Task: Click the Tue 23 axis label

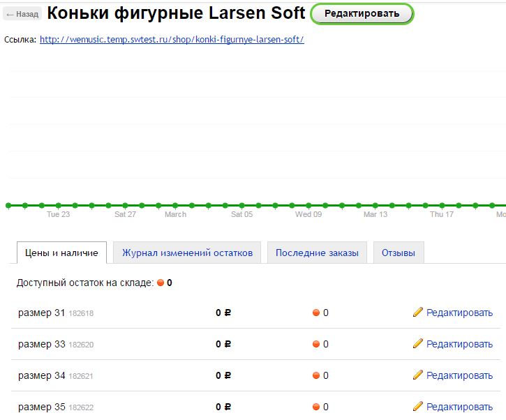Action: point(59,214)
